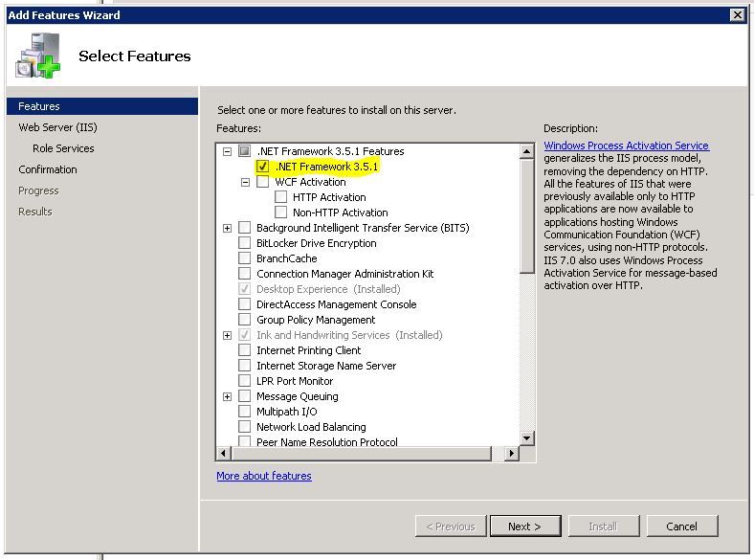Toggle the .NET Framework 3.5.1 Features parent checkbox
This screenshot has height=560, width=754.
click(244, 151)
